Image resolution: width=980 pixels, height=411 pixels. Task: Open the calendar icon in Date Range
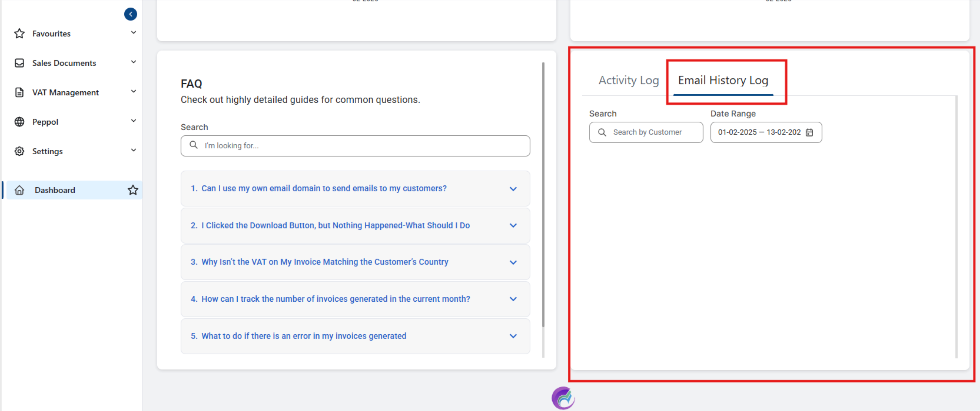pyautogui.click(x=809, y=132)
